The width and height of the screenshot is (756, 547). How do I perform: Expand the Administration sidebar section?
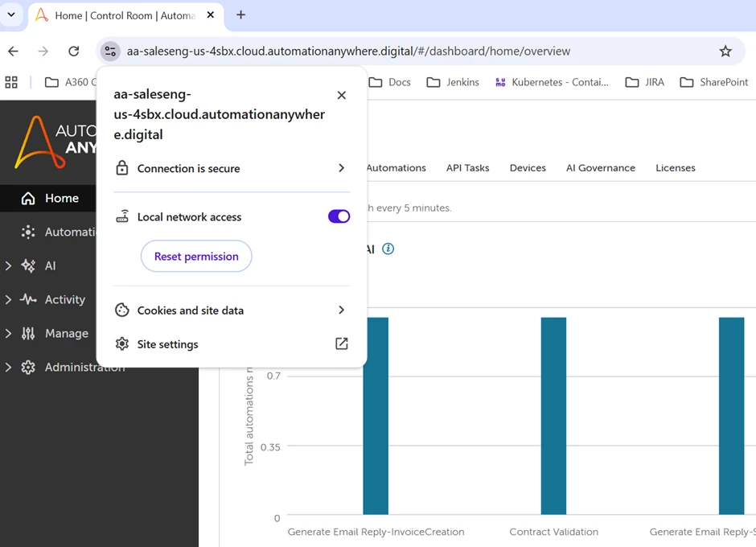[x=8, y=367]
